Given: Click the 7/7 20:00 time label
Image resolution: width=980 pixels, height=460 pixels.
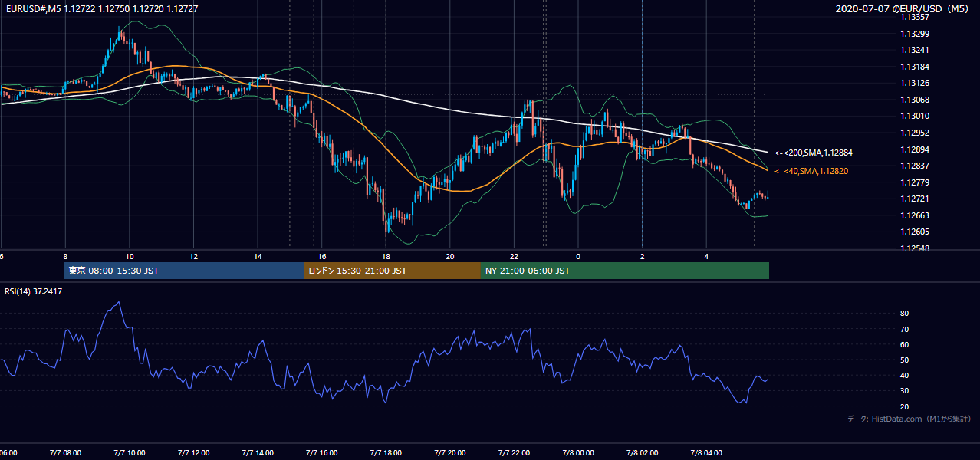Looking at the screenshot, I should coord(450,453).
